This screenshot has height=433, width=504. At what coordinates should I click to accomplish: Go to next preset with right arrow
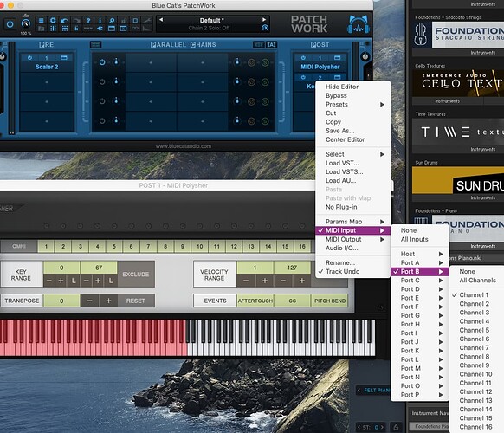coord(264,20)
